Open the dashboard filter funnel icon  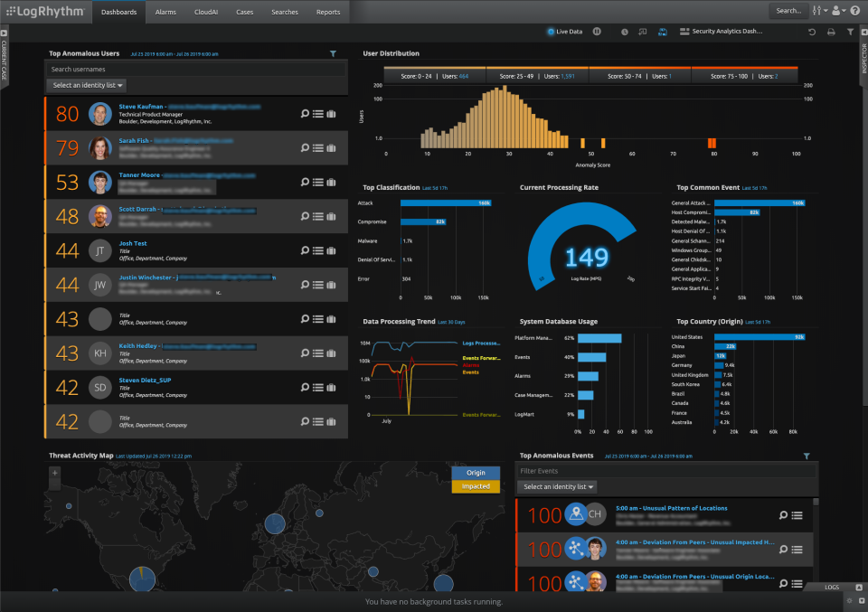coord(850,33)
